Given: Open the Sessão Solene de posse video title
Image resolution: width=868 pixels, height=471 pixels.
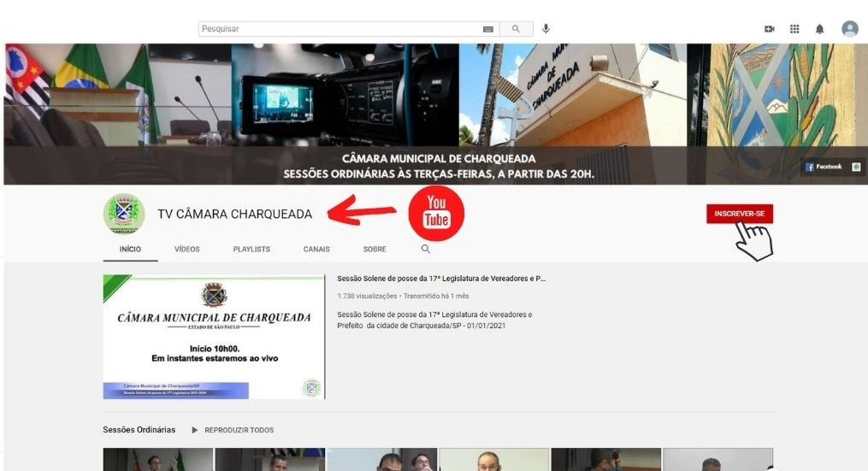Looking at the screenshot, I should tap(441, 279).
